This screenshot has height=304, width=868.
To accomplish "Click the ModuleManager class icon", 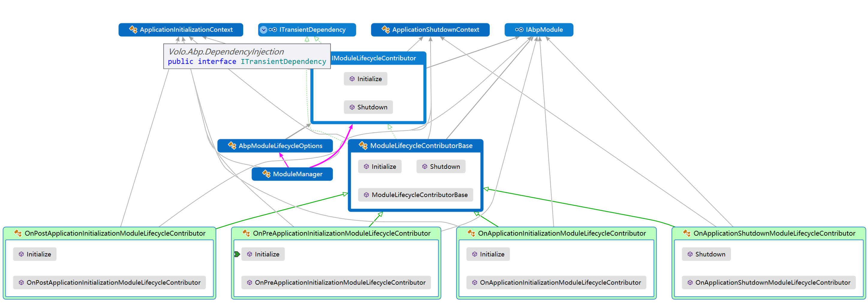I will point(266,174).
